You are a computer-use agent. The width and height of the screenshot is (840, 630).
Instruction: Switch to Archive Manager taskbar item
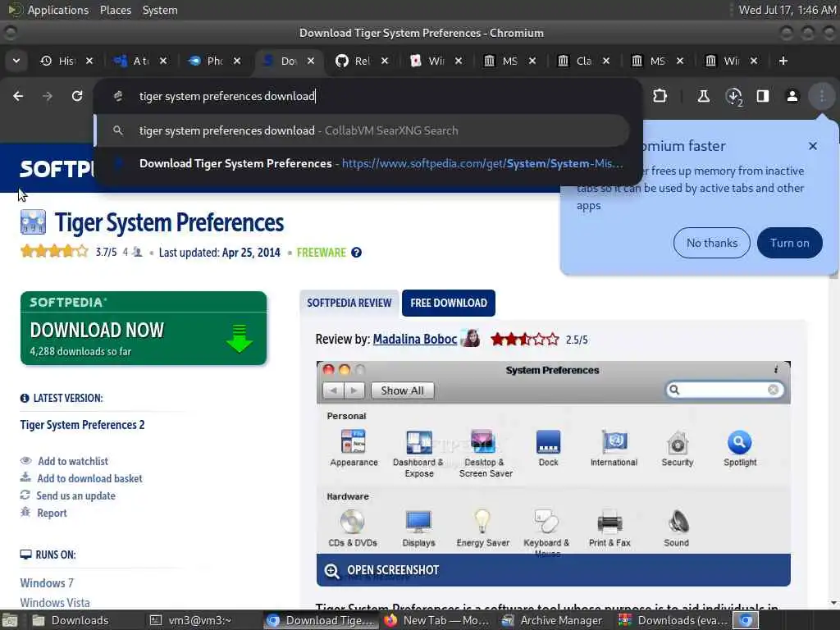[x=553, y=620]
